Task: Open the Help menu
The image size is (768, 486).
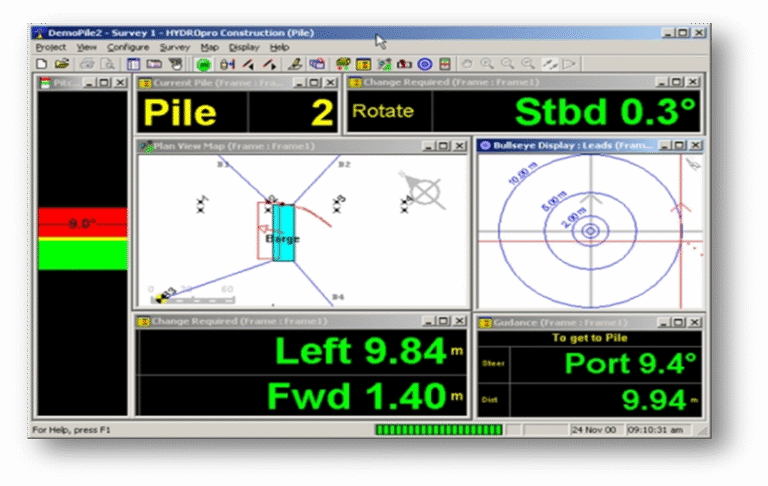Action: pyautogui.click(x=279, y=47)
